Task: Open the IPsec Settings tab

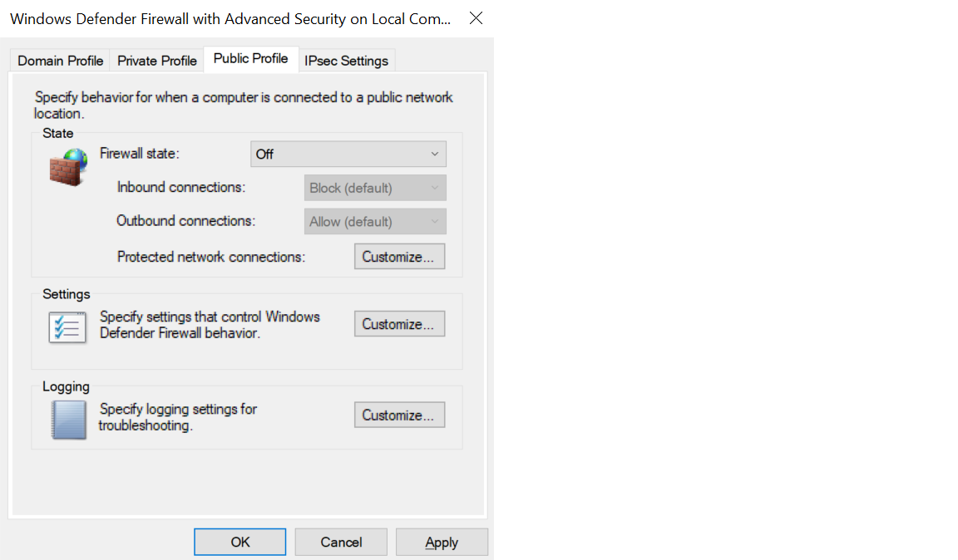Action: (347, 61)
